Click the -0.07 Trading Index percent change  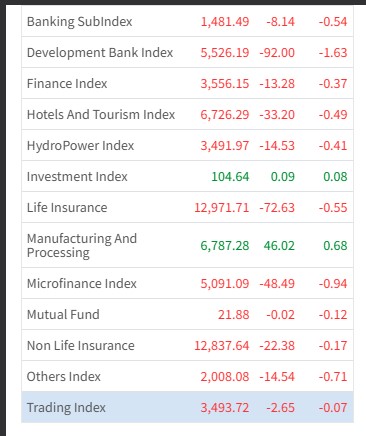[333, 408]
